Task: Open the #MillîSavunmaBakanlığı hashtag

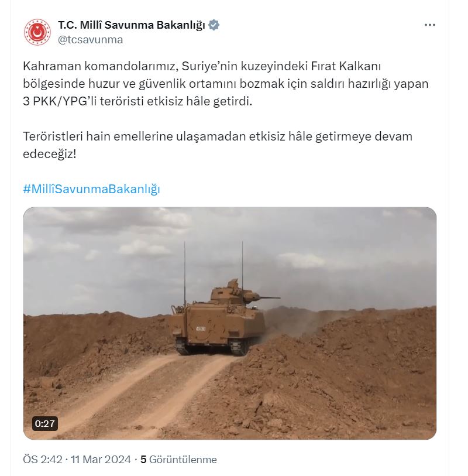Action: coord(92,189)
